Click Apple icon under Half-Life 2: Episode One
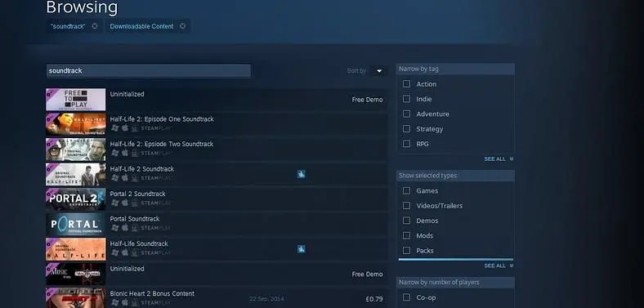Screen dimensions: 644x308 coord(125,128)
